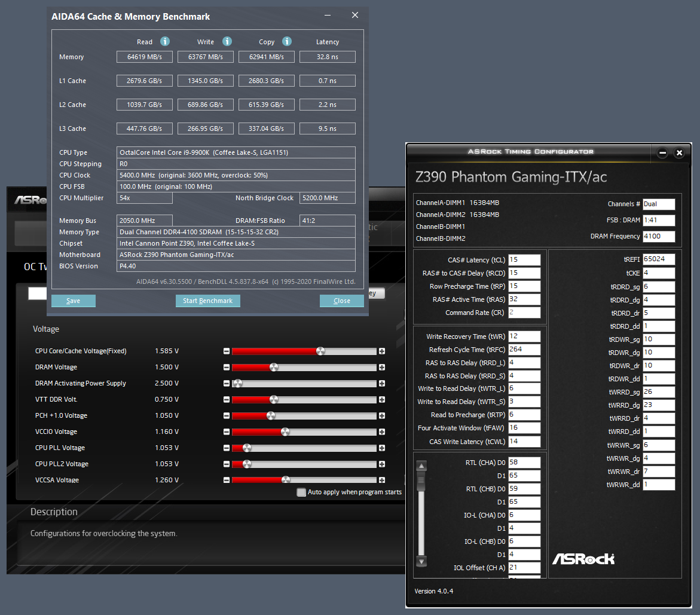Enable Auto apply when program starts

tap(301, 492)
